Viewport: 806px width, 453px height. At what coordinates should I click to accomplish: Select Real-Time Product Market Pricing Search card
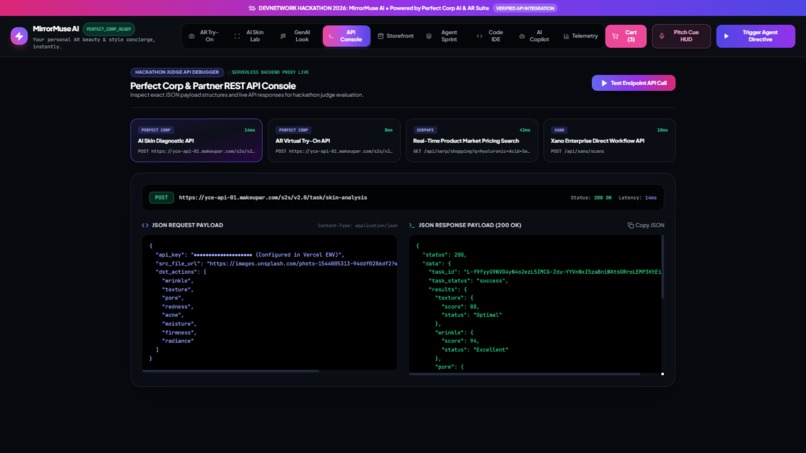tap(472, 140)
